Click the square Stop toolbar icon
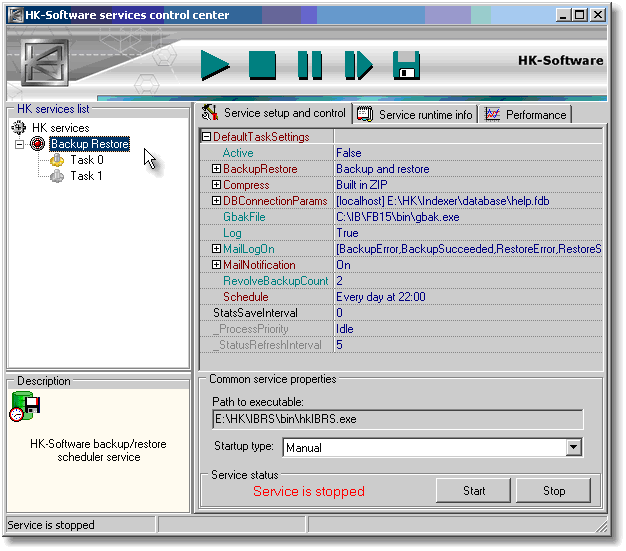The width and height of the screenshot is (626, 551). [262, 65]
